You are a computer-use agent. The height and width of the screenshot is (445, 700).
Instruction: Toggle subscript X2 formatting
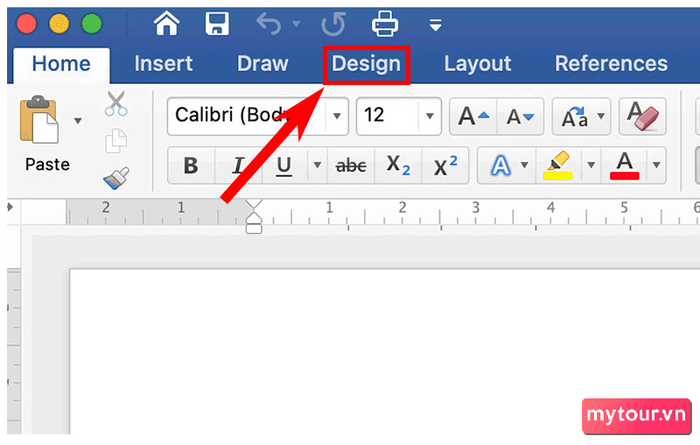tap(398, 166)
